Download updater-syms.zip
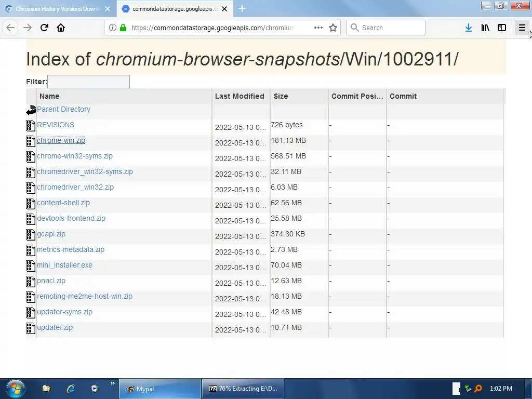This screenshot has height=399, width=532. 65,312
